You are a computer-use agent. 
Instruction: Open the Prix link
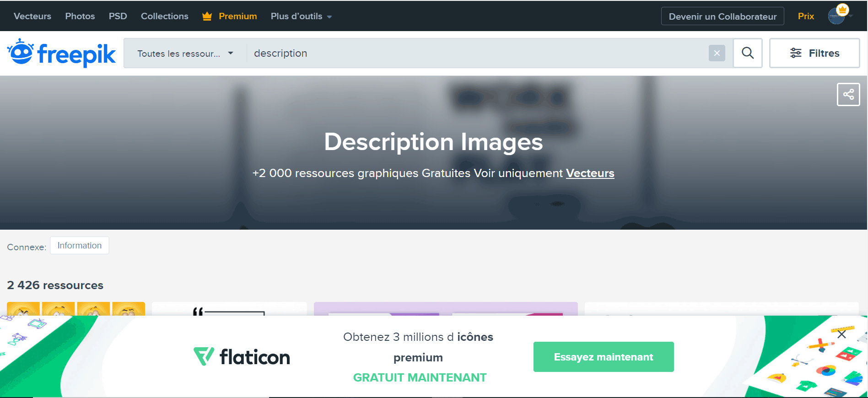click(806, 16)
